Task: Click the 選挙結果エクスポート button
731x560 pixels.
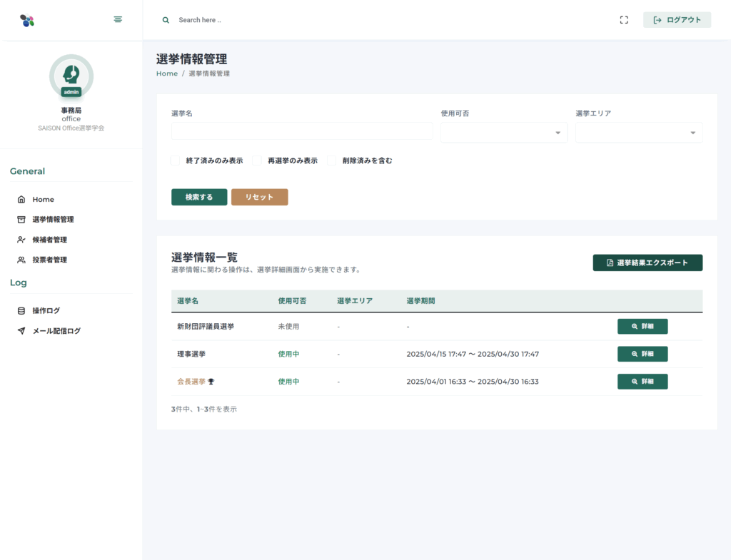Action: [647, 263]
